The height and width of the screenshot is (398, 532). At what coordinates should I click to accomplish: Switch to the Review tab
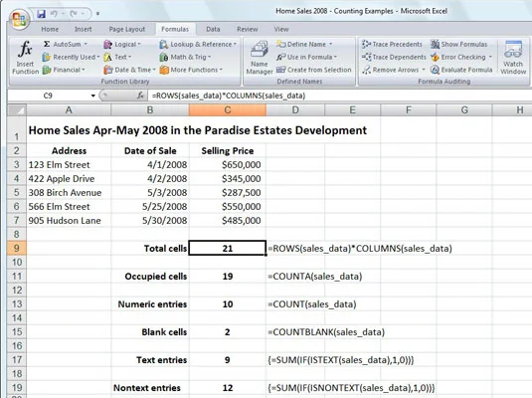pos(248,29)
